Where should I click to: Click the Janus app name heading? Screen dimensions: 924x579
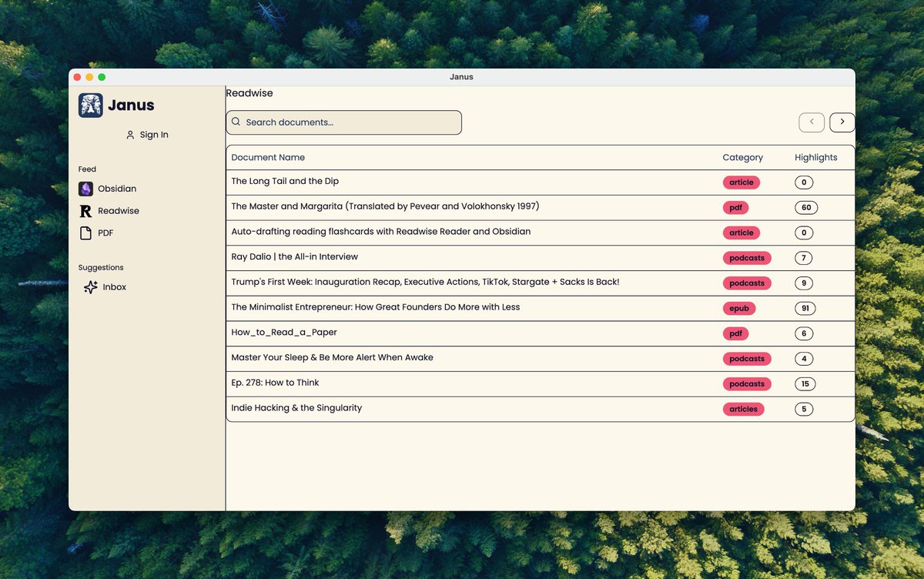(x=131, y=105)
